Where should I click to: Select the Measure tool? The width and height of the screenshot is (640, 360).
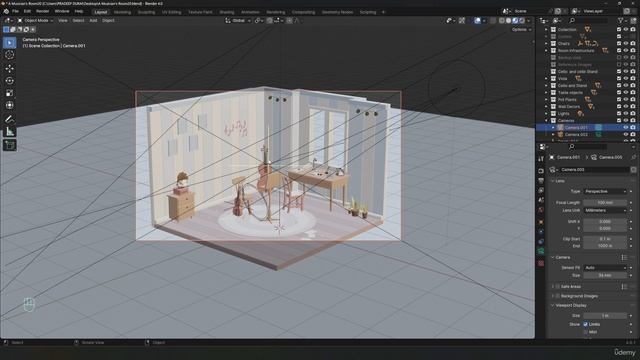click(x=10, y=131)
